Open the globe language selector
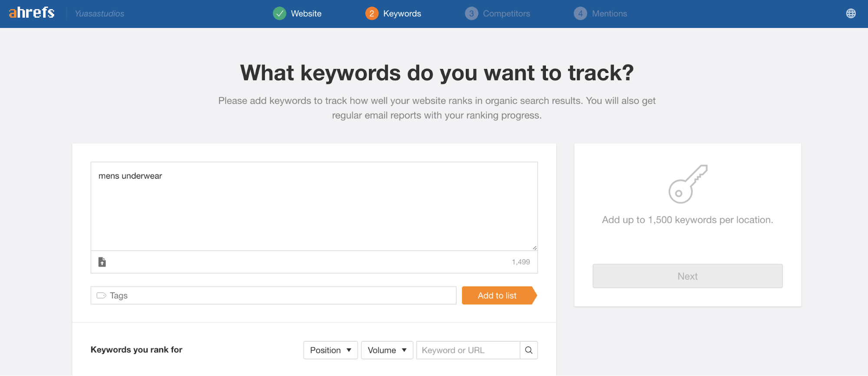 click(851, 13)
